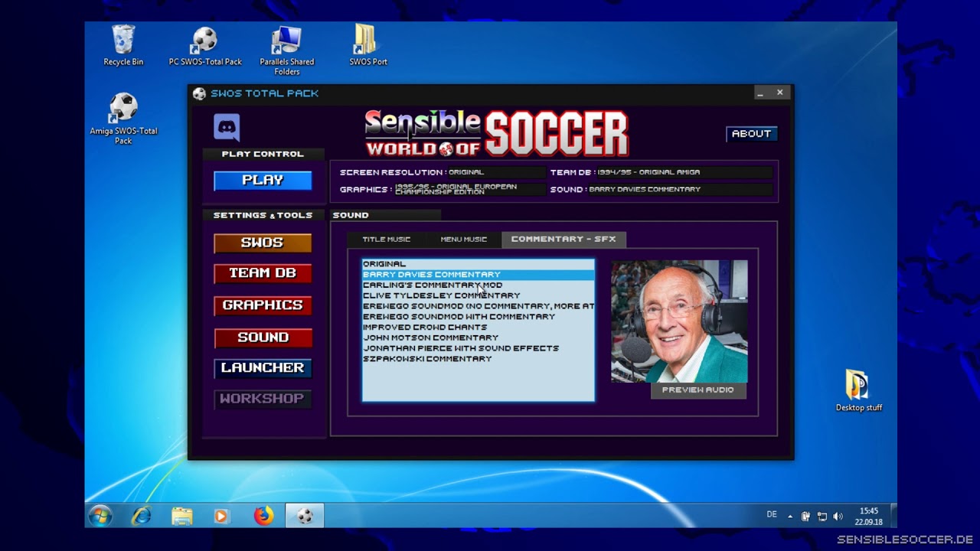Open the TEAM DB settings section
The height and width of the screenshot is (551, 980).
[x=263, y=273]
